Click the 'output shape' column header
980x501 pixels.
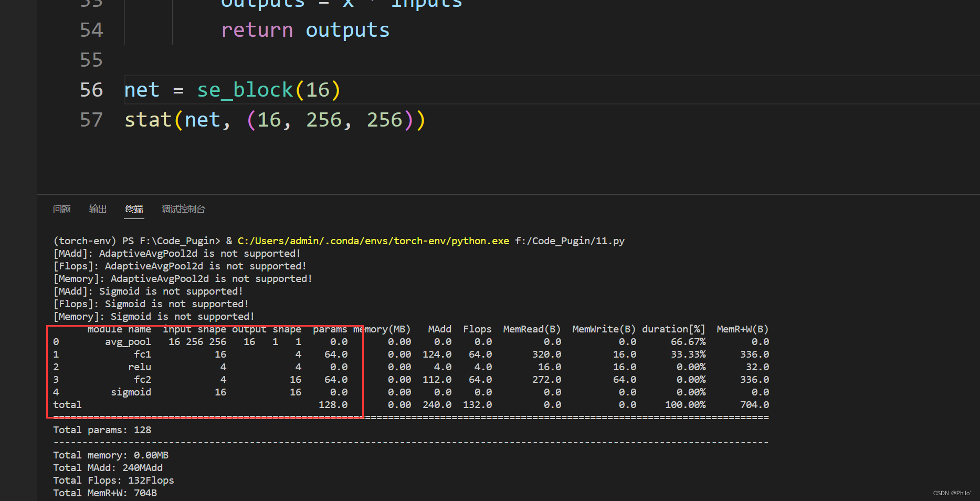click(x=267, y=329)
